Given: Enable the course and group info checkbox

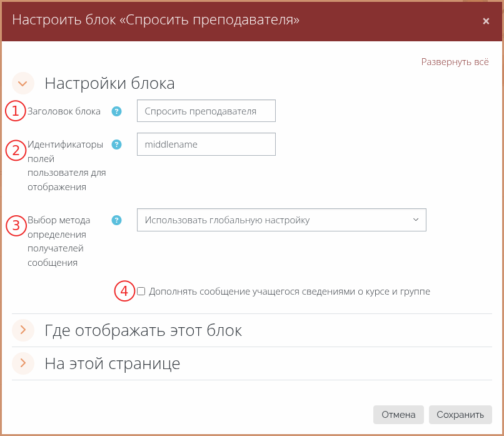Looking at the screenshot, I should pyautogui.click(x=141, y=292).
